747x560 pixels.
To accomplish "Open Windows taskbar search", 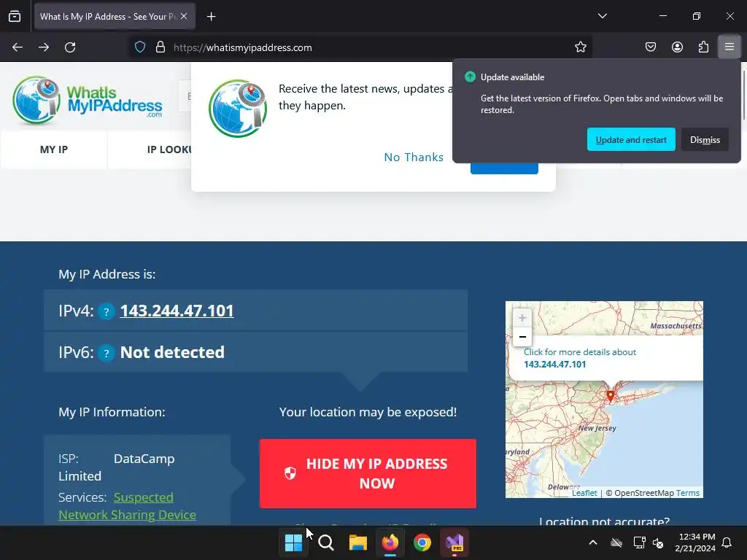I will [326, 542].
